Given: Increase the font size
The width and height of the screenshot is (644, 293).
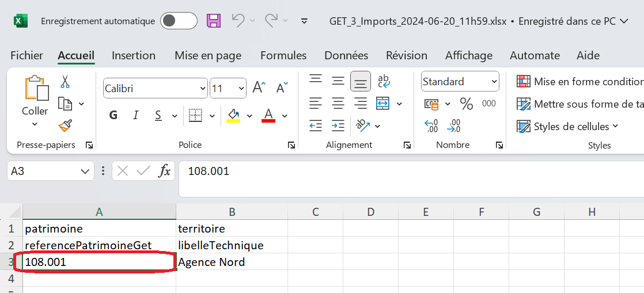Looking at the screenshot, I should [x=259, y=87].
